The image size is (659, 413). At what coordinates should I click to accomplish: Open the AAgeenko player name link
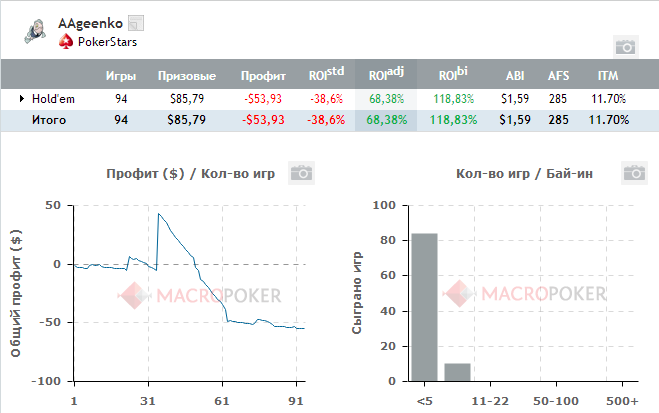click(x=92, y=21)
